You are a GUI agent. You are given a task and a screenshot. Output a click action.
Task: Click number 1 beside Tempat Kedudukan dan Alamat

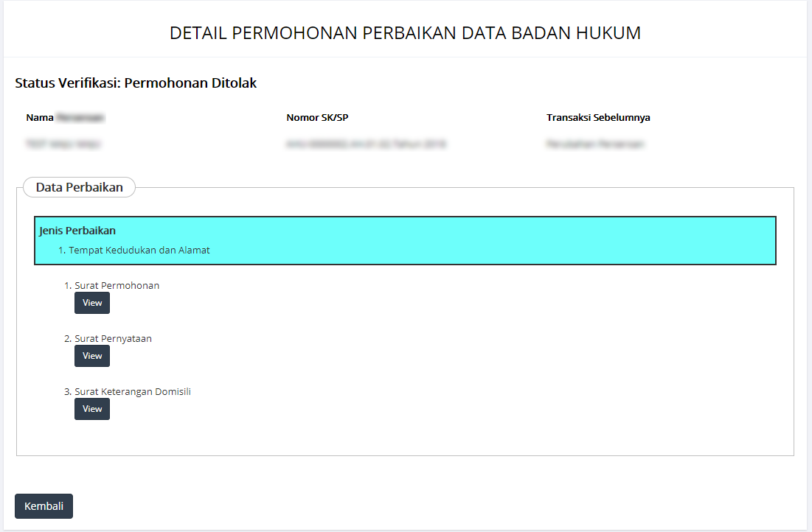tap(61, 251)
